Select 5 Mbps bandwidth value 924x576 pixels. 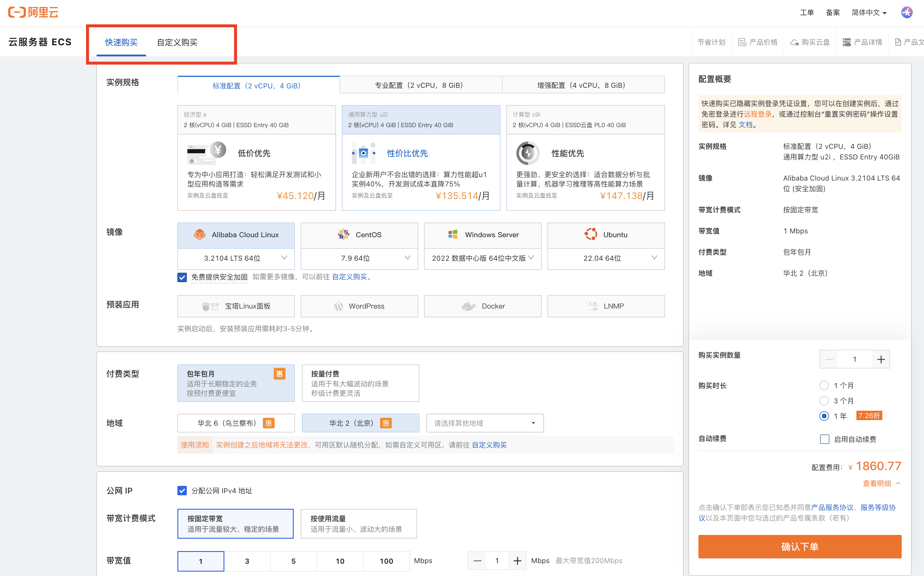point(293,561)
